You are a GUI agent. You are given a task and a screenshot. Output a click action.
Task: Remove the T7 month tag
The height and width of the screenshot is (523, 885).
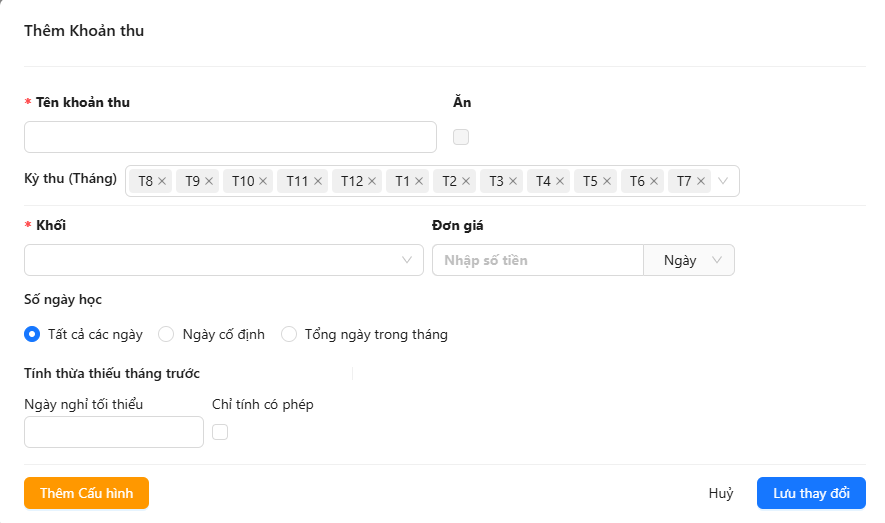click(701, 181)
